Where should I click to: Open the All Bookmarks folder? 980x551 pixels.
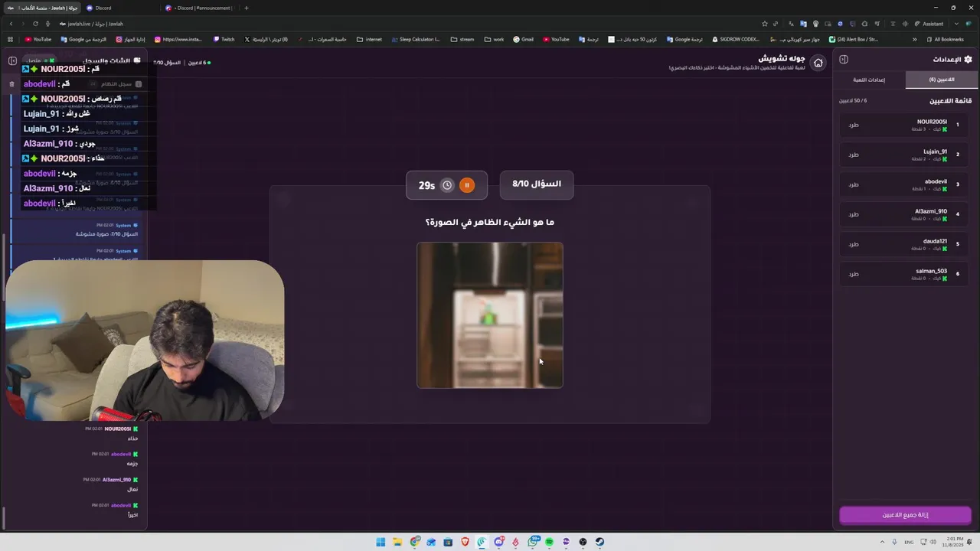click(x=945, y=39)
